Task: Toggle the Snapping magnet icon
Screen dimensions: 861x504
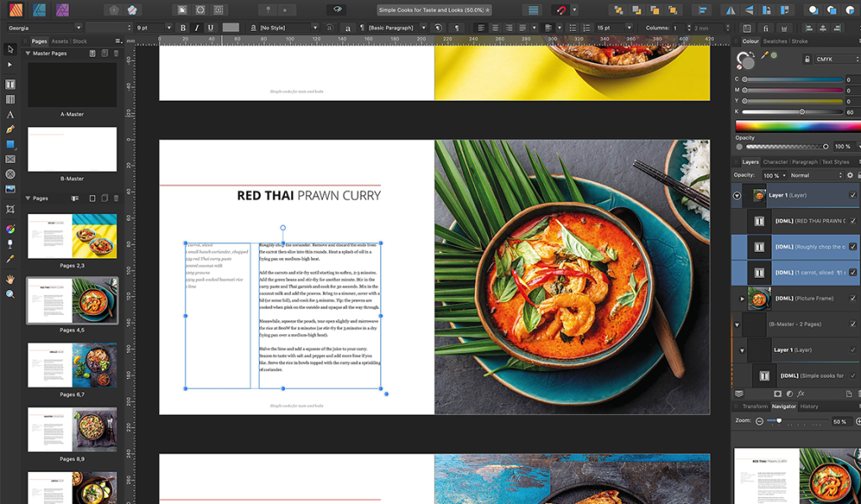Action: (x=561, y=10)
